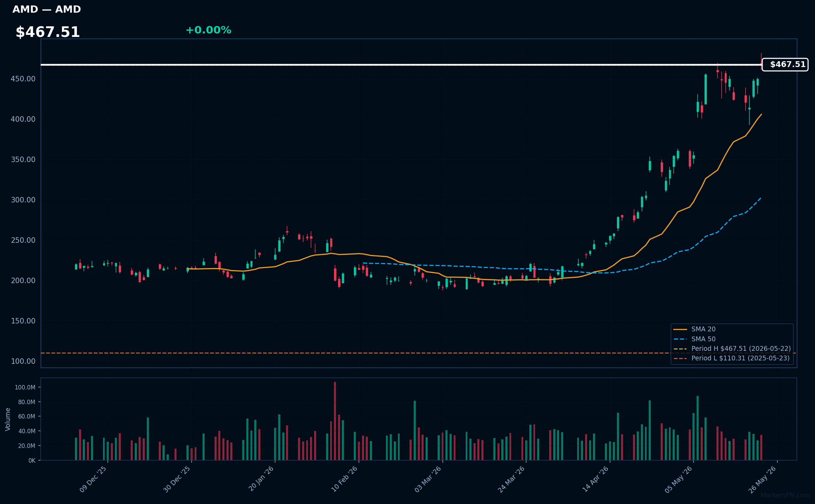Click the 150.00 price axis label
The width and height of the screenshot is (815, 504).
pos(23,321)
